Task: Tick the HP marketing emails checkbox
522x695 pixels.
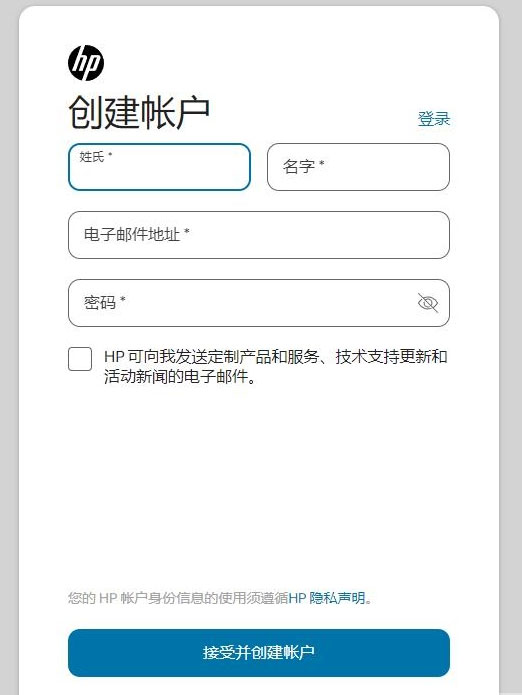Action: click(80, 359)
